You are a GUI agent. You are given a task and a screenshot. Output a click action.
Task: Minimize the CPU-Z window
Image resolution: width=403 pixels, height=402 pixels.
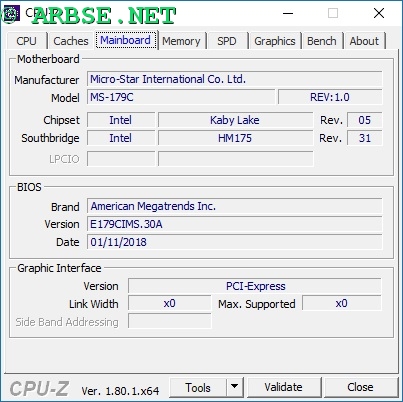288,13
